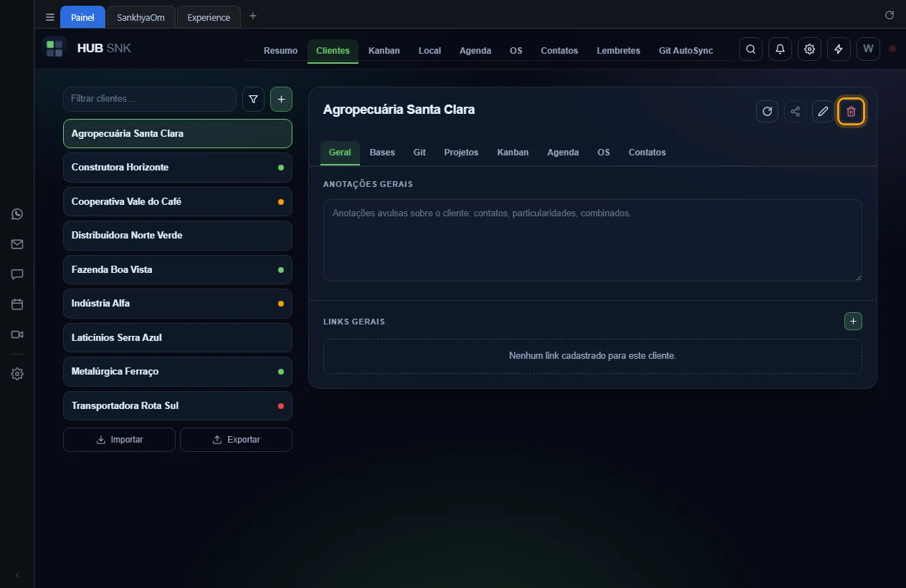
Task: Open sidebar settings gear icon
Action: click(x=17, y=374)
